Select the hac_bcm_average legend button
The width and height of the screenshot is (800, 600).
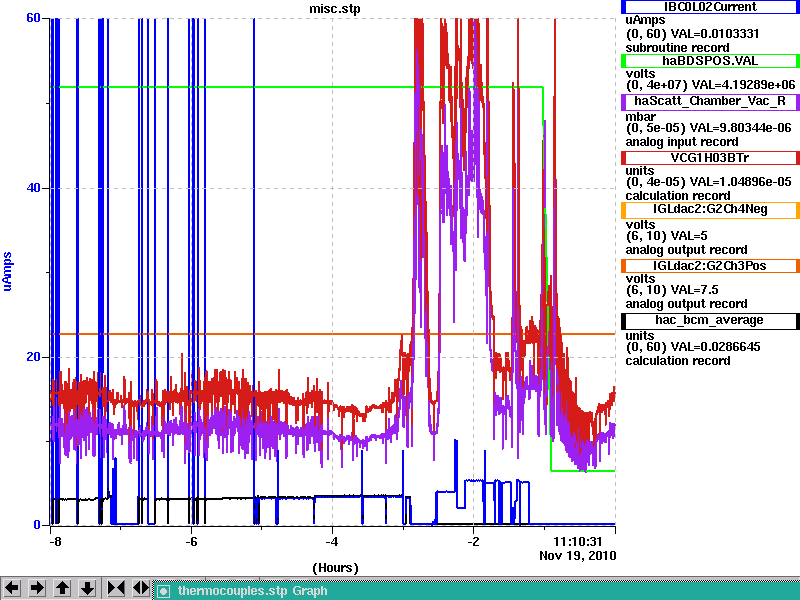710,320
